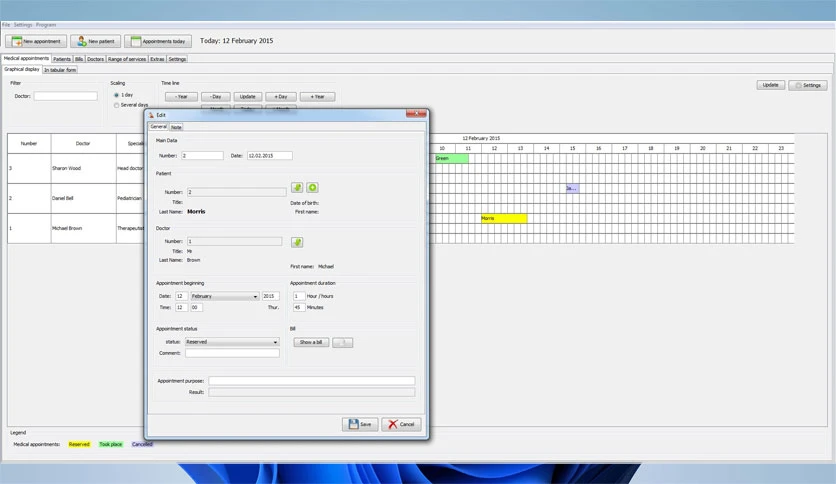Open the Settings tab in main tabs
The height and width of the screenshot is (484, 836).
point(177,59)
